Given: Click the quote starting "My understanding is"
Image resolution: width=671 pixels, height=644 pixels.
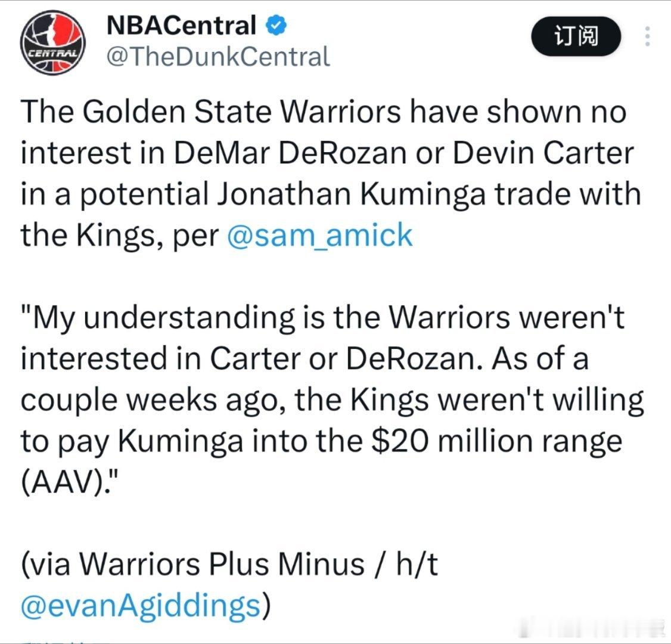Looking at the screenshot, I should point(332,399).
